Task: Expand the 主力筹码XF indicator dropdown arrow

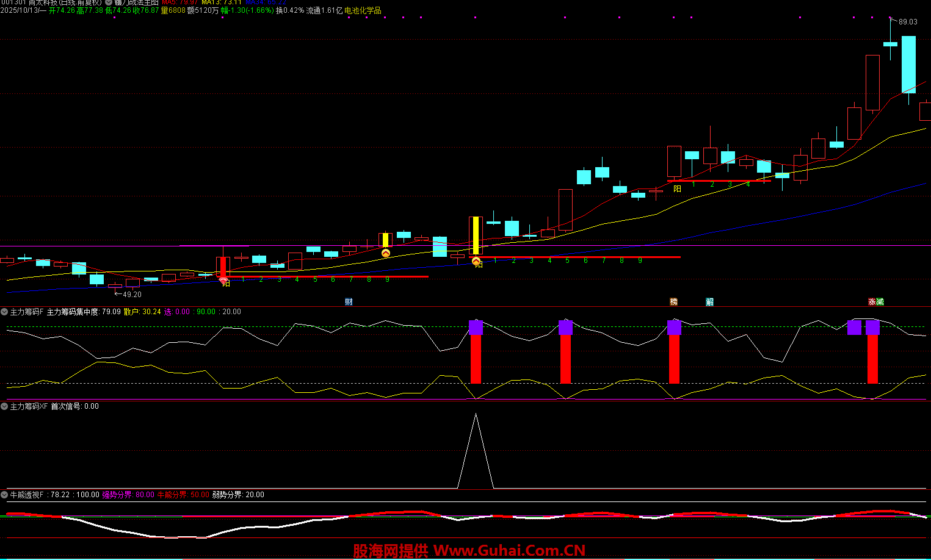Action: (4, 406)
